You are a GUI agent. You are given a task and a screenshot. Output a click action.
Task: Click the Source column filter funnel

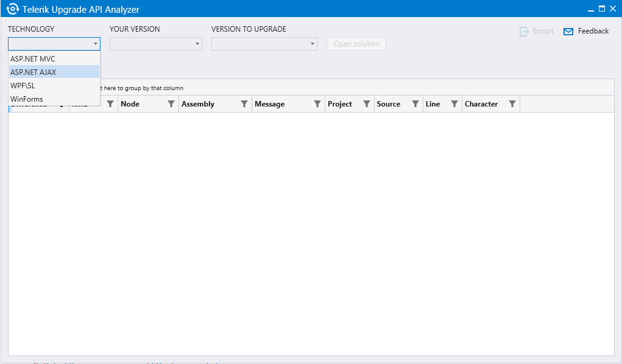[415, 104]
